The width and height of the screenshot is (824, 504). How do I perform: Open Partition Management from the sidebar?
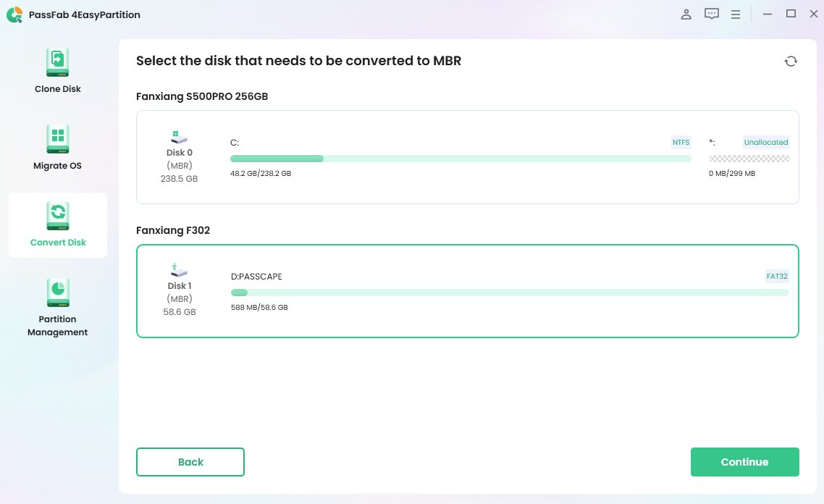[x=58, y=293]
